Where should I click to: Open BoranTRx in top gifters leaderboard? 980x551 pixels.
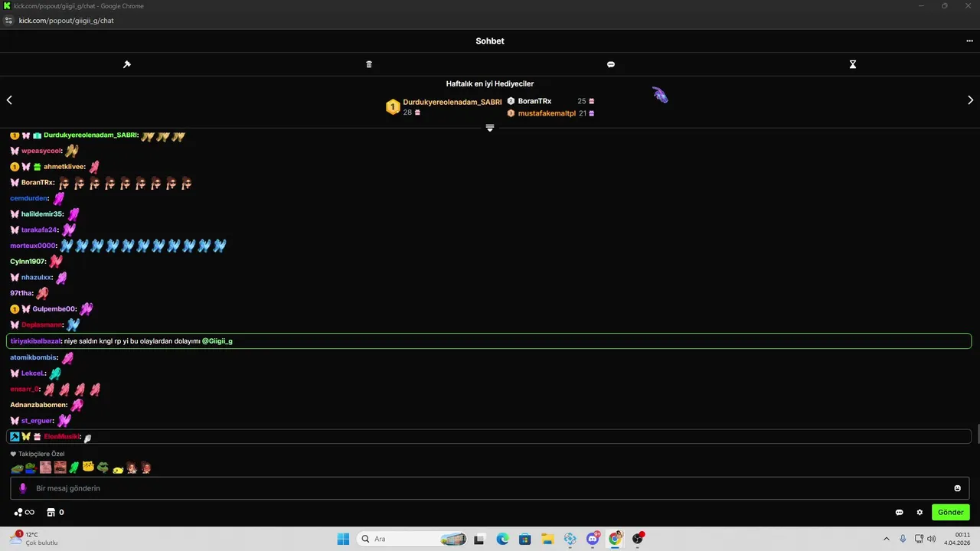point(534,101)
